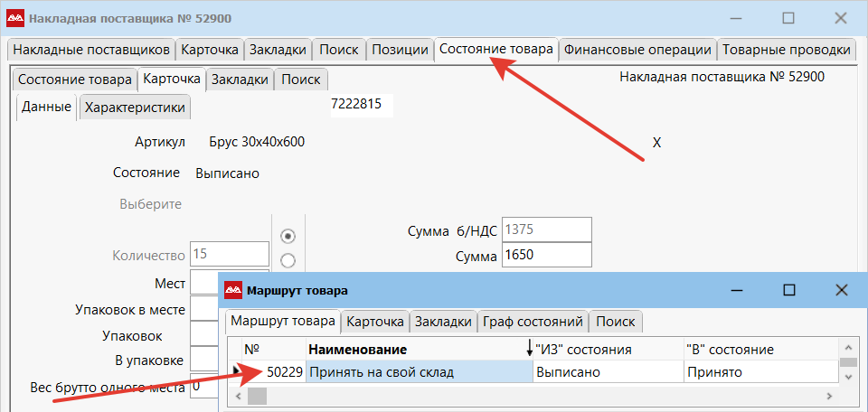The height and width of the screenshot is (412, 868).
Task: Minimize the Накладная поставщика window
Action: pos(735,18)
